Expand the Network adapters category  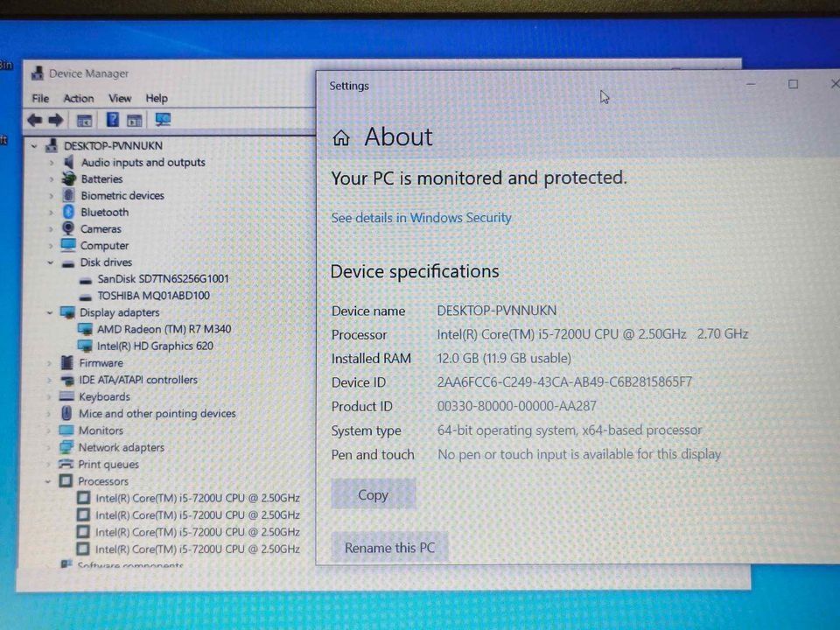tap(51, 447)
